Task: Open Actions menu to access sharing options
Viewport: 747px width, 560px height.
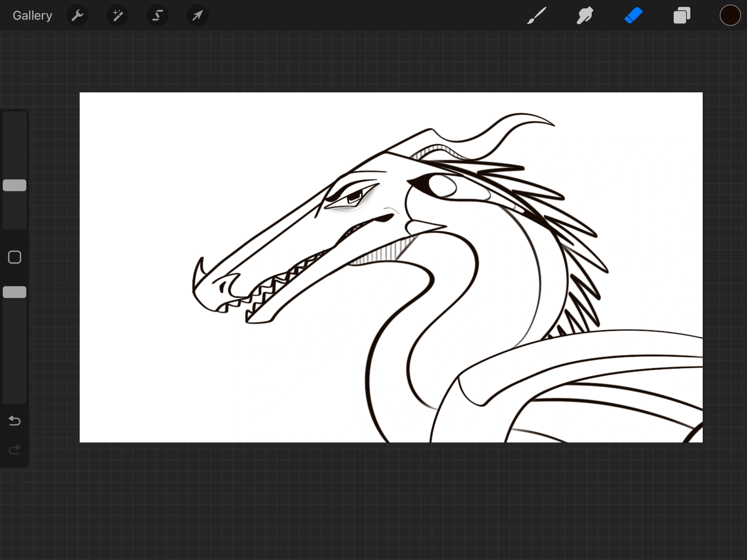Action: click(77, 15)
